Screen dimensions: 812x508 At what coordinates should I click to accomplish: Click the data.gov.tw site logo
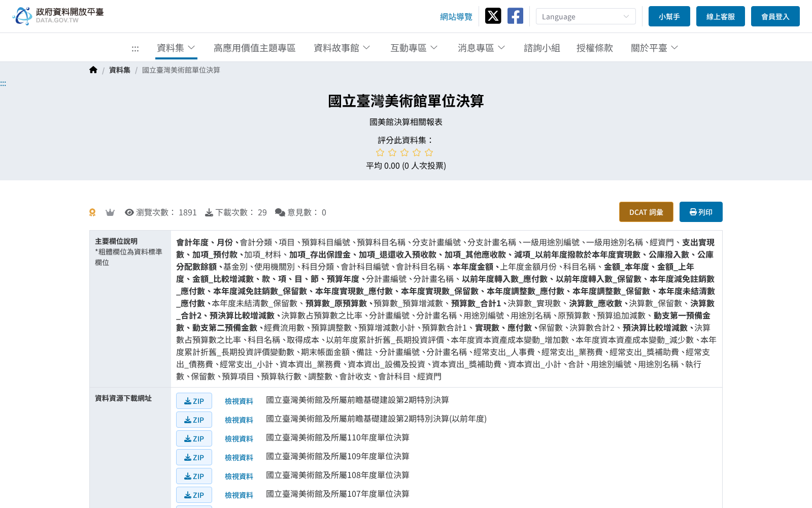[x=58, y=16]
